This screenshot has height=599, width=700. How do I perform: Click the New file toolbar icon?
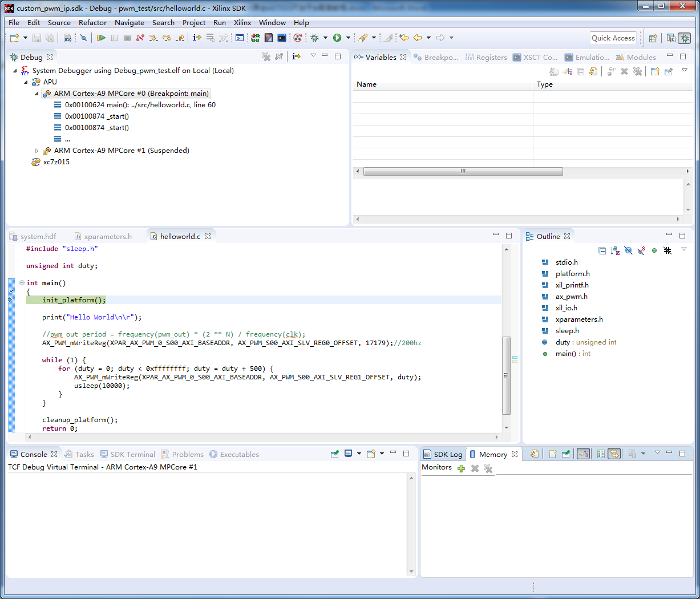tap(15, 38)
